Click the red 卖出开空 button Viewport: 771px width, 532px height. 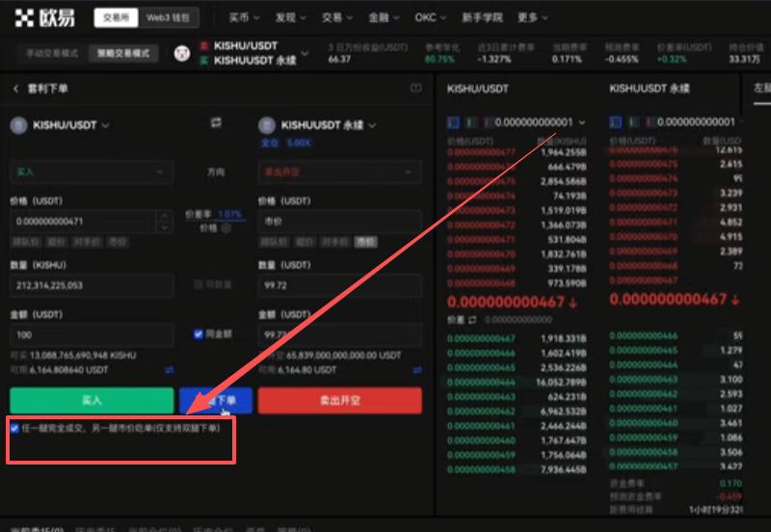[340, 400]
